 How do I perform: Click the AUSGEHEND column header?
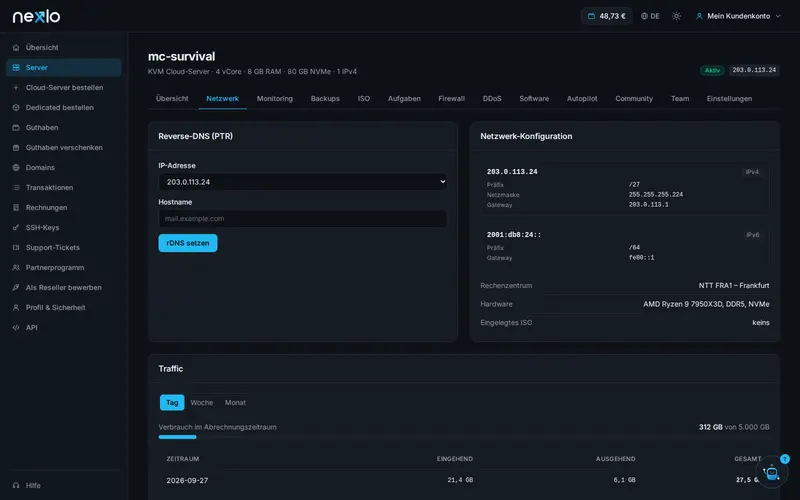click(615, 459)
